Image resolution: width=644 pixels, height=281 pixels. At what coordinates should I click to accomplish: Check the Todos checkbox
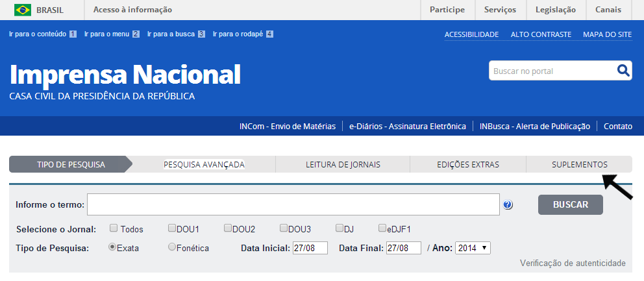click(114, 228)
